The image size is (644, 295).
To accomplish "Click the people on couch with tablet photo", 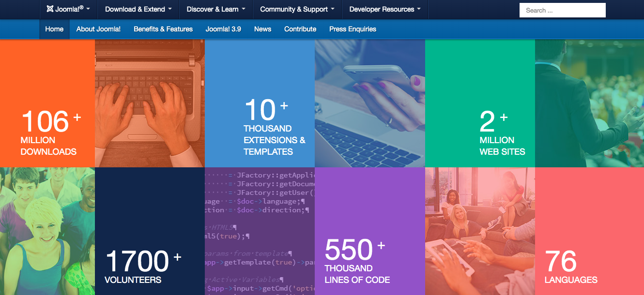I will 480,231.
